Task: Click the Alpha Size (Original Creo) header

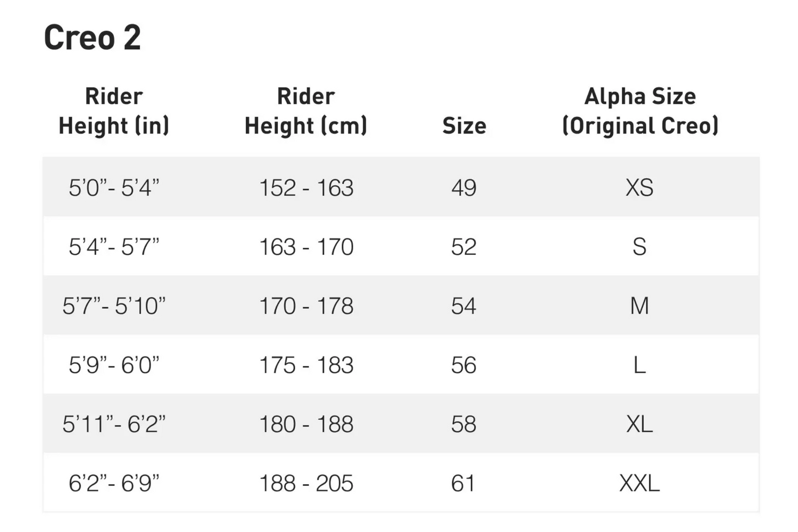Action: coord(640,111)
